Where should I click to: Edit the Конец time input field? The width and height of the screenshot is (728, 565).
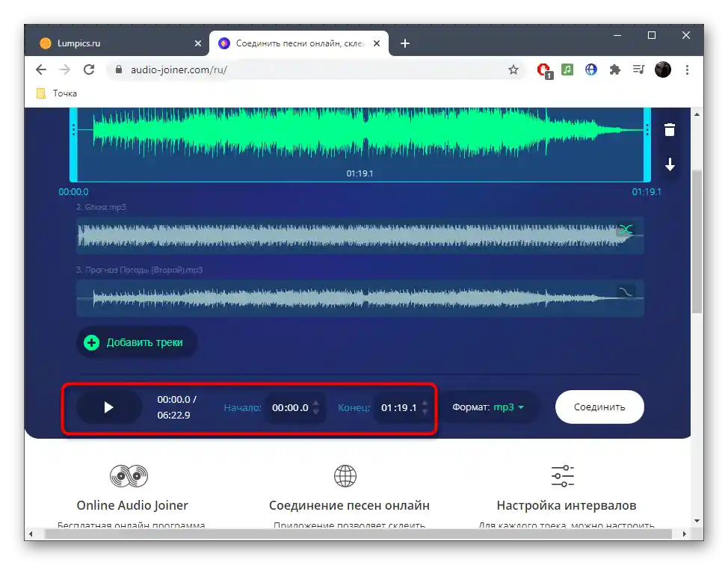(399, 407)
